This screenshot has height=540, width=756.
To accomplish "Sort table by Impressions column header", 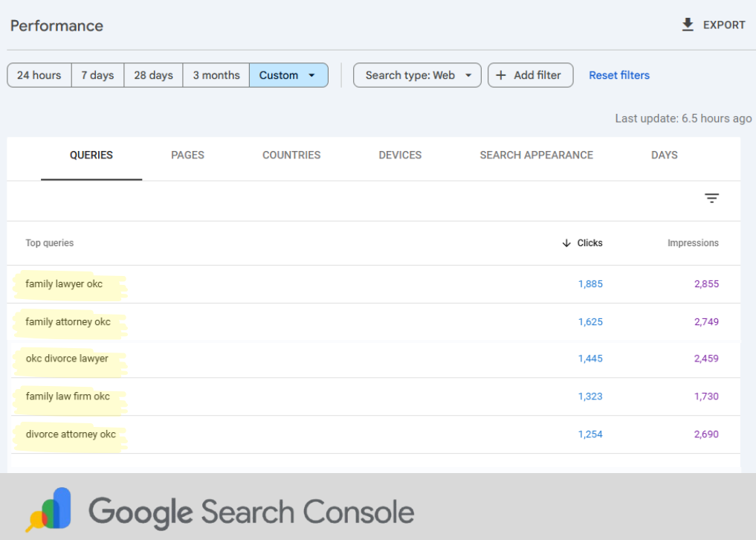I will (693, 243).
